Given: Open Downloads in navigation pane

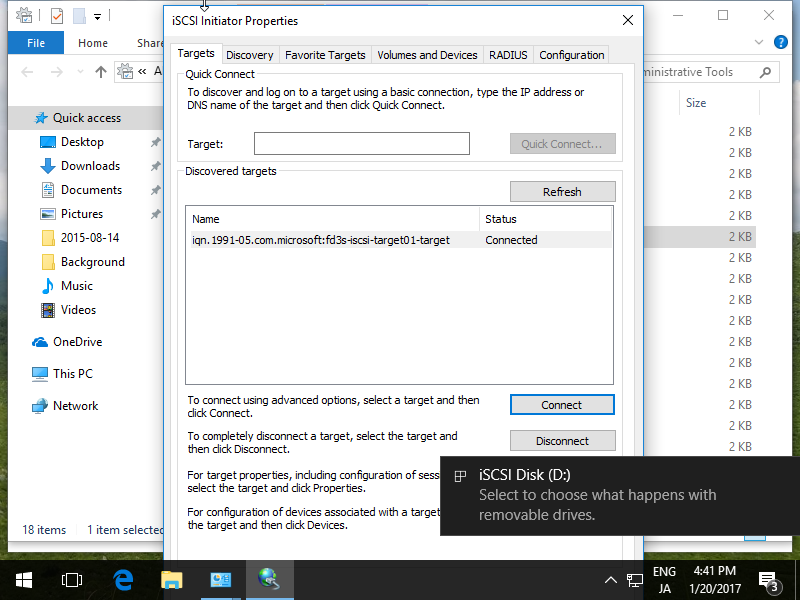Looking at the screenshot, I should (x=90, y=166).
